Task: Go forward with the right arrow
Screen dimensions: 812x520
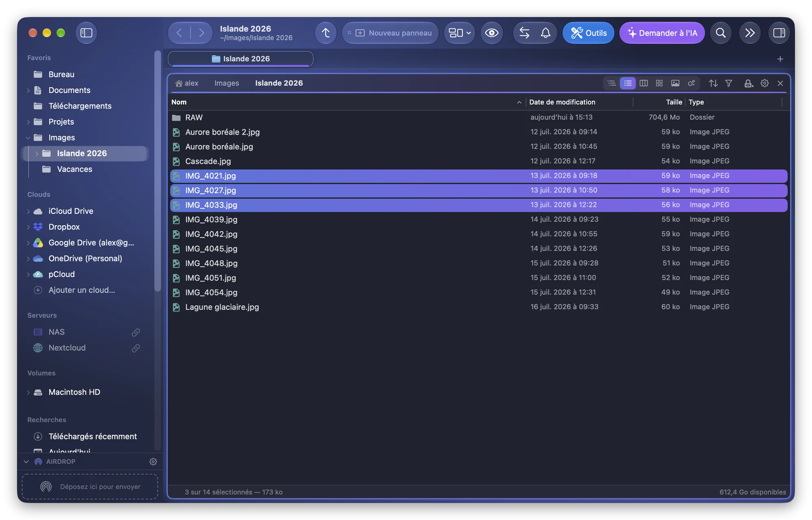Action: [x=201, y=33]
